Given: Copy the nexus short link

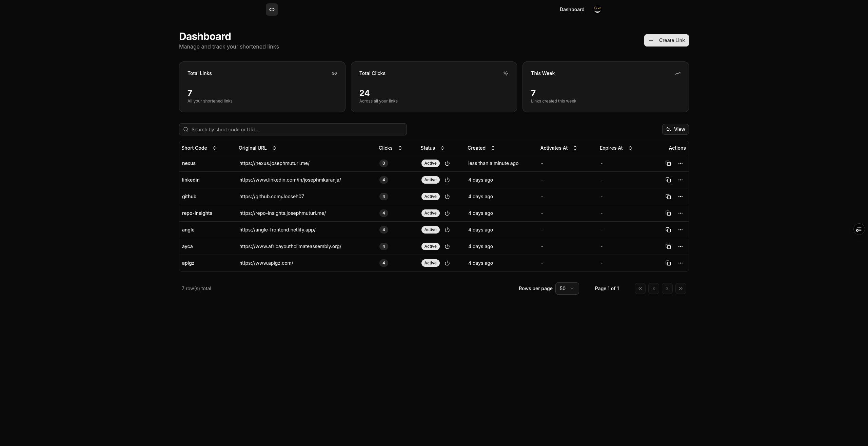Looking at the screenshot, I should point(668,163).
